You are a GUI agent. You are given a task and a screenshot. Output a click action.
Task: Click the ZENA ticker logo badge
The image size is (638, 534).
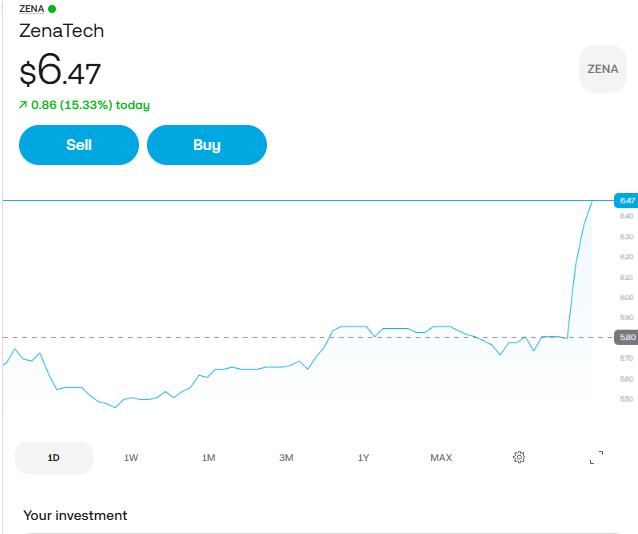pyautogui.click(x=602, y=69)
